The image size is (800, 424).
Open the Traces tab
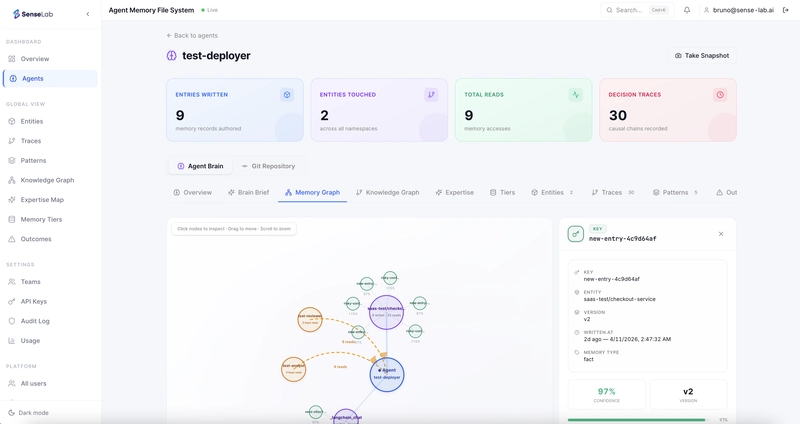tap(611, 192)
